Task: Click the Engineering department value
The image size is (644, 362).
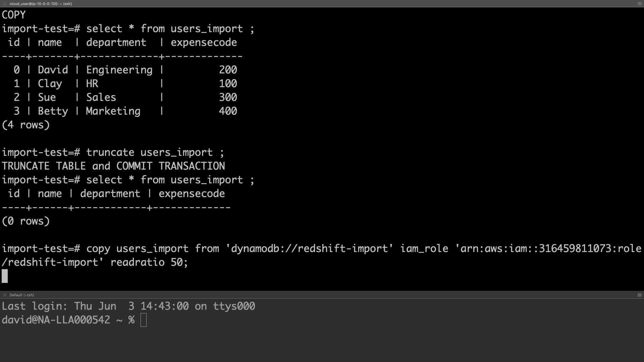Action: coord(119,70)
